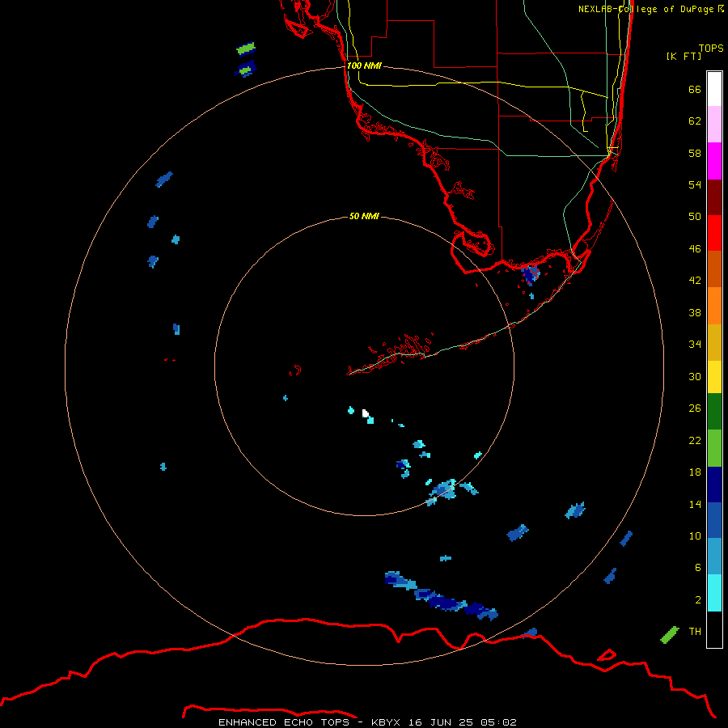
Task: Click the light green legend swatch
Action: [714, 448]
